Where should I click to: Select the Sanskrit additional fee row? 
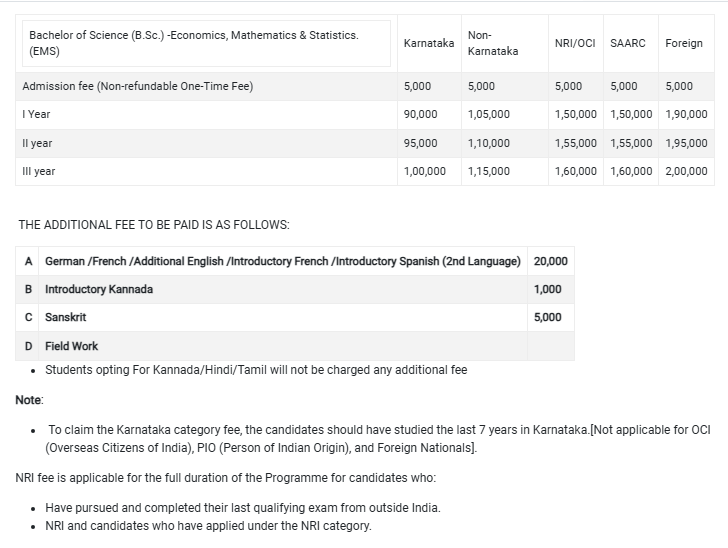[x=65, y=317]
